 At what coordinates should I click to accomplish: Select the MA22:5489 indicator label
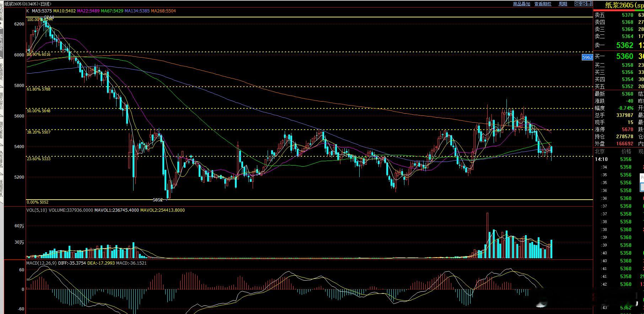88,11
